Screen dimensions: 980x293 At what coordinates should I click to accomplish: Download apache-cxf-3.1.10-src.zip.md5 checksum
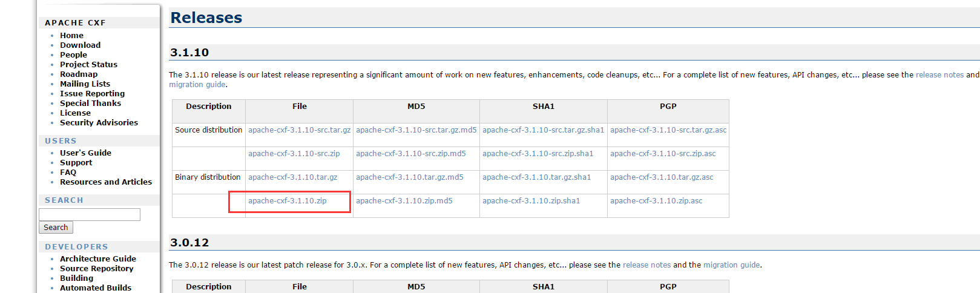tap(411, 154)
